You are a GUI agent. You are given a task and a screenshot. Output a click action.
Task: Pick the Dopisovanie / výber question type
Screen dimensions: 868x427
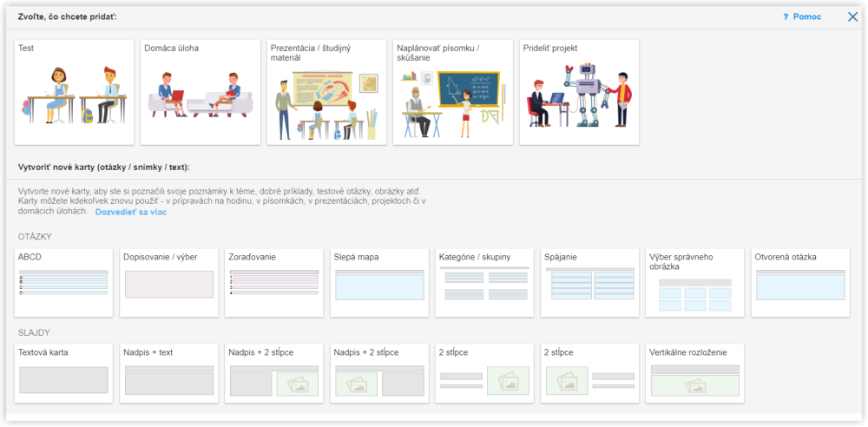coord(169,283)
